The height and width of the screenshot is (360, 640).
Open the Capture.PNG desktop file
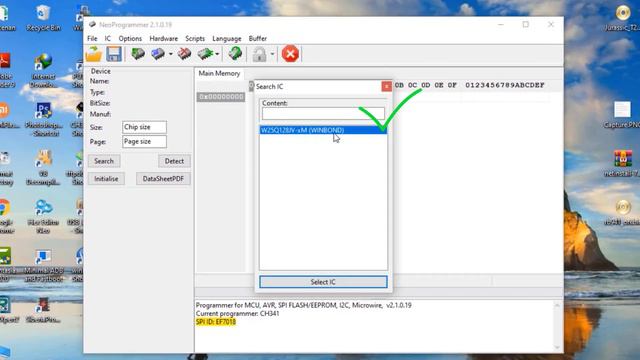622,114
